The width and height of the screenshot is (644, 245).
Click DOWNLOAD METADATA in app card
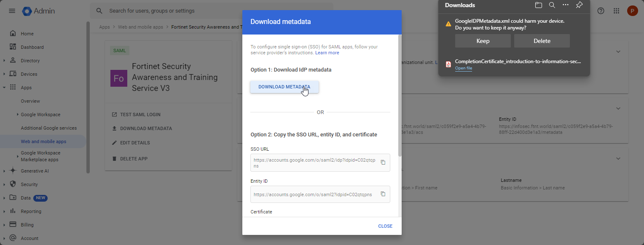coord(142,128)
